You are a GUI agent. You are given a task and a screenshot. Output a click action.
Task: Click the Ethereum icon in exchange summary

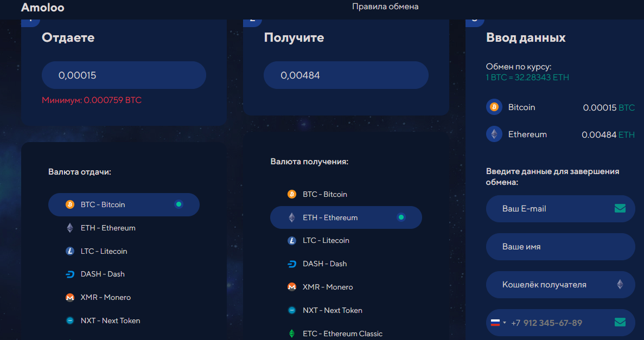pyautogui.click(x=494, y=134)
